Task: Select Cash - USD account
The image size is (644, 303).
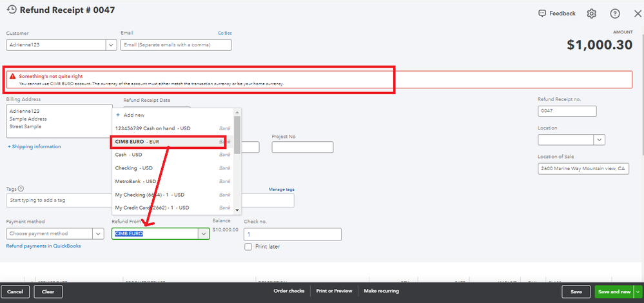Action: [x=173, y=155]
